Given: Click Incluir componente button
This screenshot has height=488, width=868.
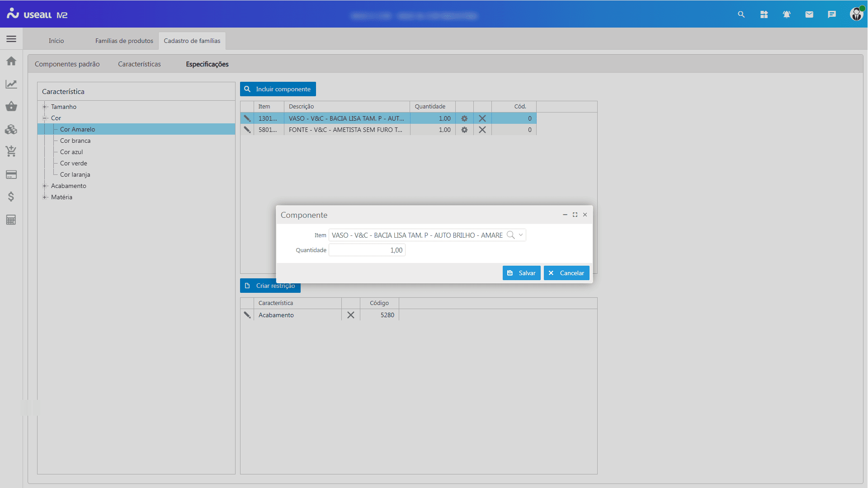Looking at the screenshot, I should 278,89.
